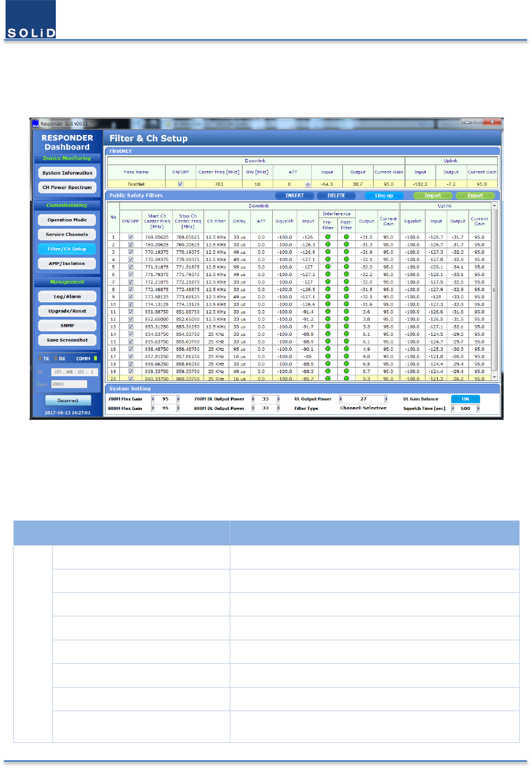
Task: Click DELETE filter button
Action: [336, 196]
